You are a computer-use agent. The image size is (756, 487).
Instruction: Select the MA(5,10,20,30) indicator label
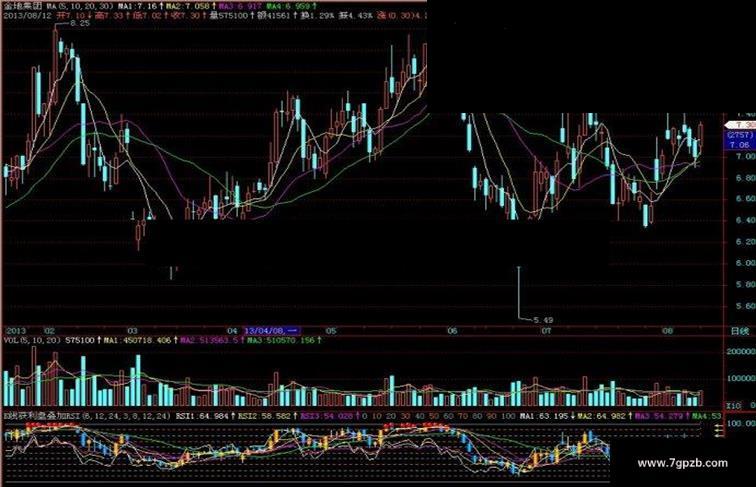80,6
